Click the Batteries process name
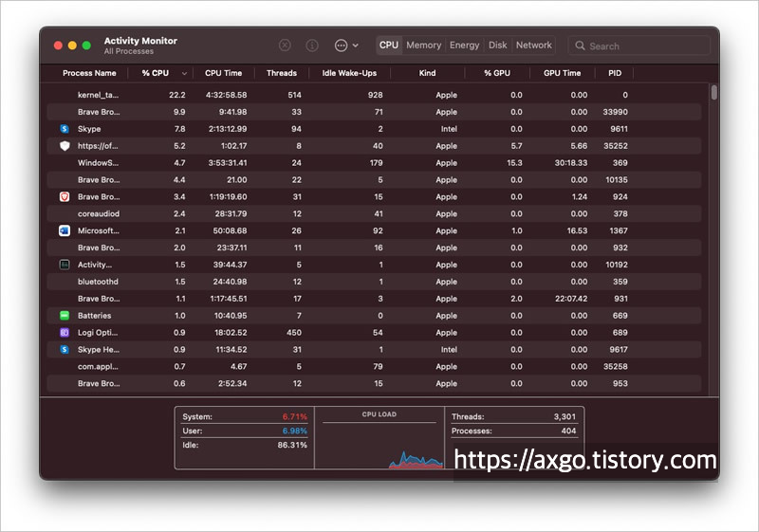The image size is (759, 532). (94, 316)
